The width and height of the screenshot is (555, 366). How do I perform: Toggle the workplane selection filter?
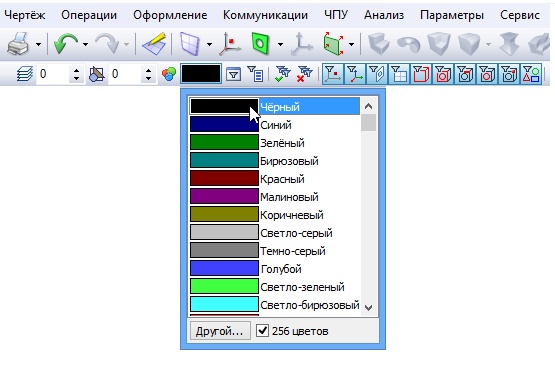pyautogui.click(x=377, y=74)
